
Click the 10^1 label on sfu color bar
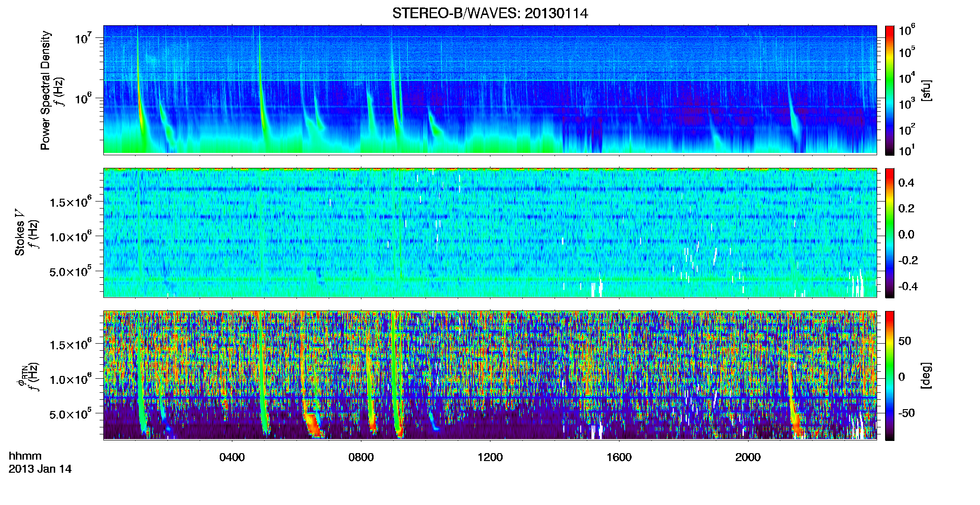(x=908, y=151)
